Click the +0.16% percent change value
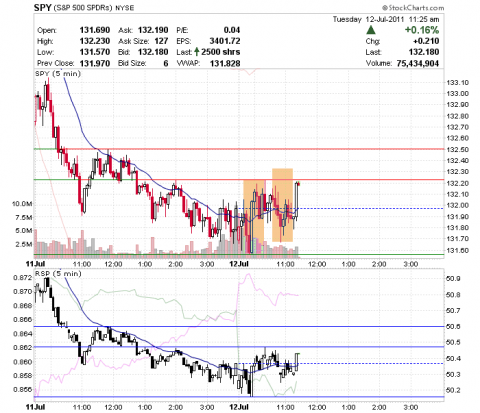The width and height of the screenshot is (480, 413). point(422,30)
